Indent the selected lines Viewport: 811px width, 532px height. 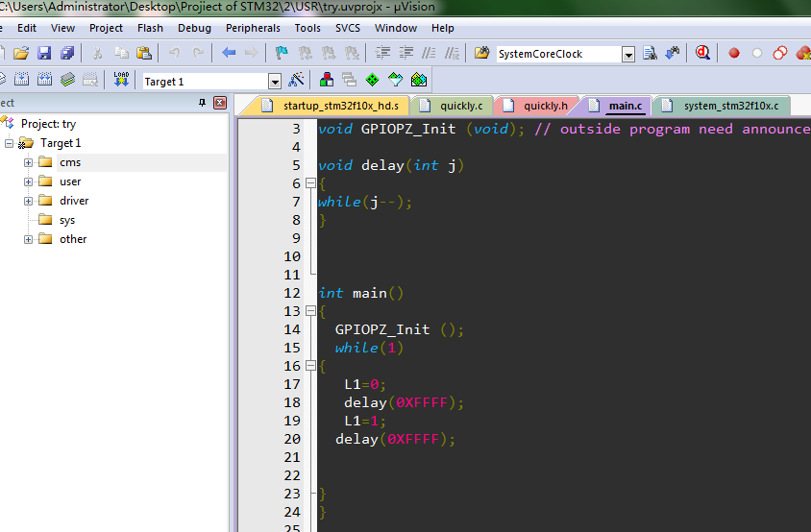click(x=382, y=53)
